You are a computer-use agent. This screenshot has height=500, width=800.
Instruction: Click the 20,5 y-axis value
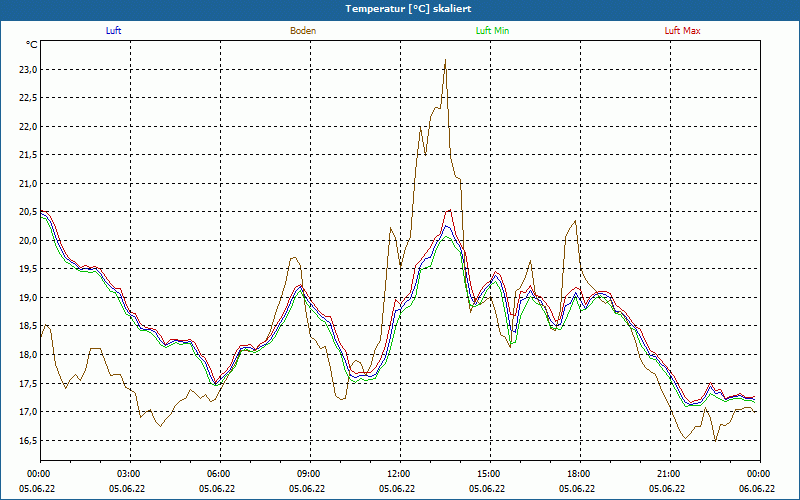pyautogui.click(x=29, y=212)
